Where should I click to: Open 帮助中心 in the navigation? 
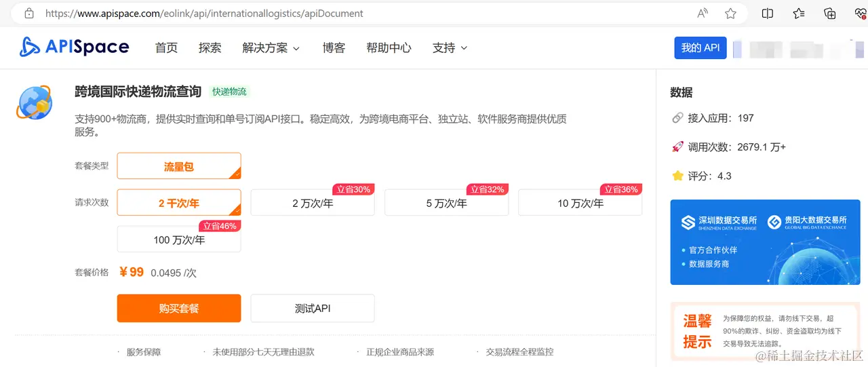[x=389, y=47]
